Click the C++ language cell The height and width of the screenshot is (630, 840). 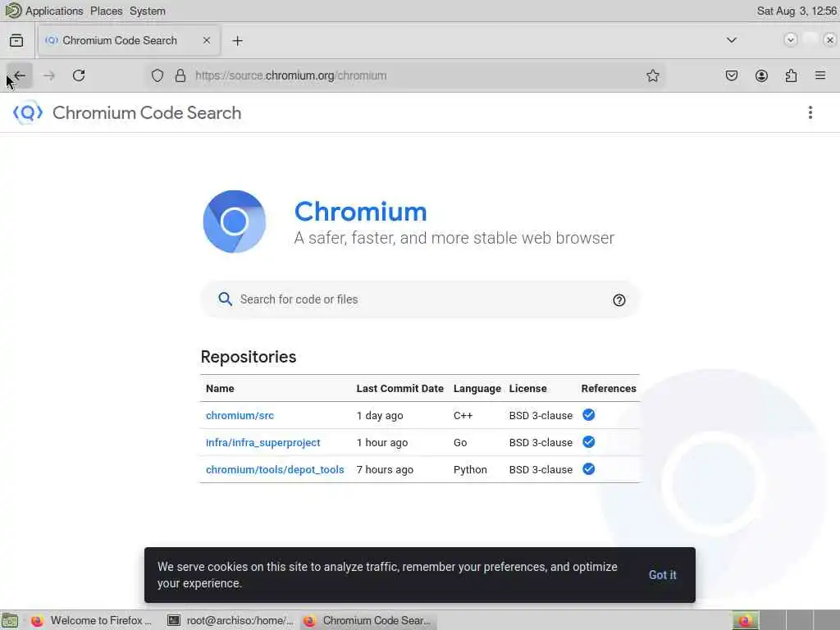pos(463,415)
